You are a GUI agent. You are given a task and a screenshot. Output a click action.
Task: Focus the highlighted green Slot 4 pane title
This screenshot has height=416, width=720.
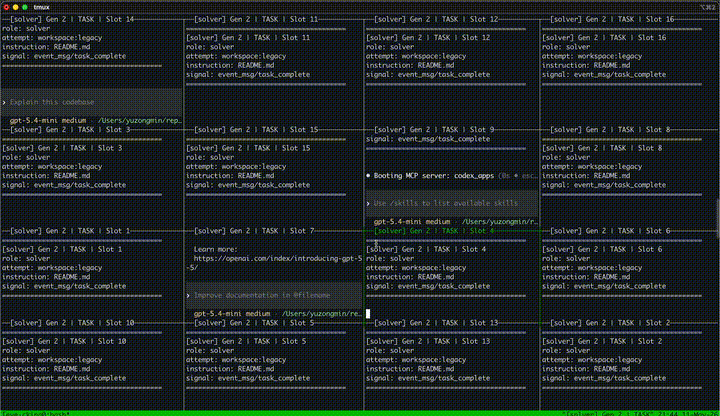[x=434, y=231]
